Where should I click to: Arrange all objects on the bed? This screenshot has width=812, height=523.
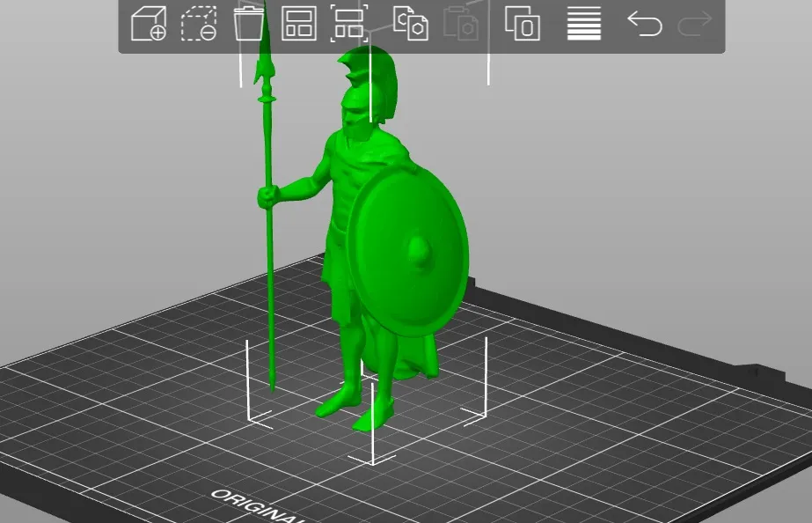[299, 24]
